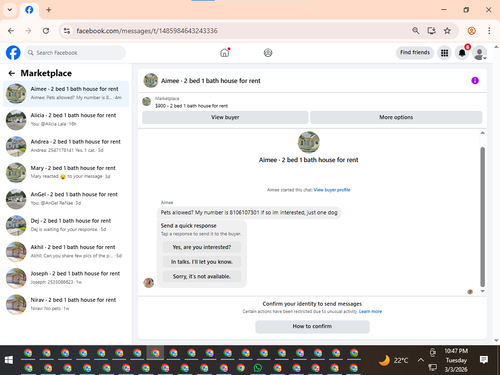Open the Facebook menu grid icon

444,53
